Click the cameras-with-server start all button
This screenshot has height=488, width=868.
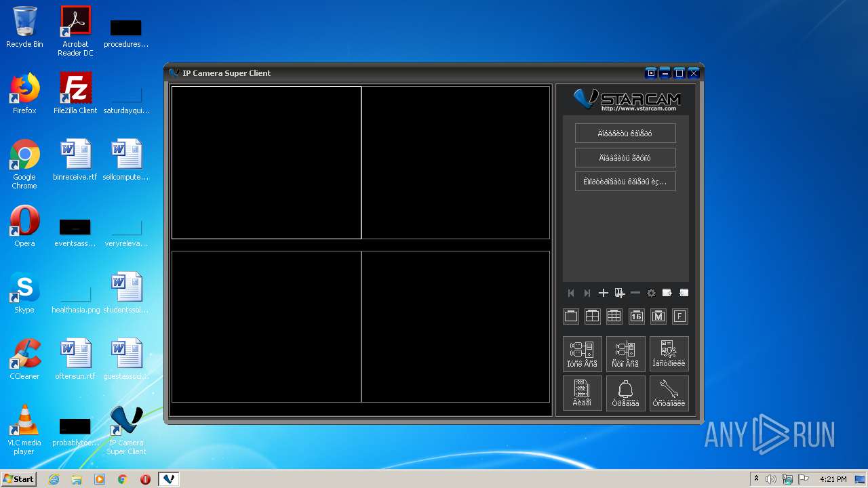(x=583, y=354)
